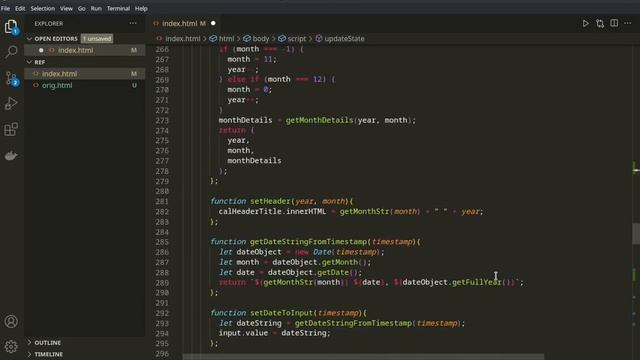Click the script breadcrumb
This screenshot has width=640, height=360.
click(x=297, y=38)
